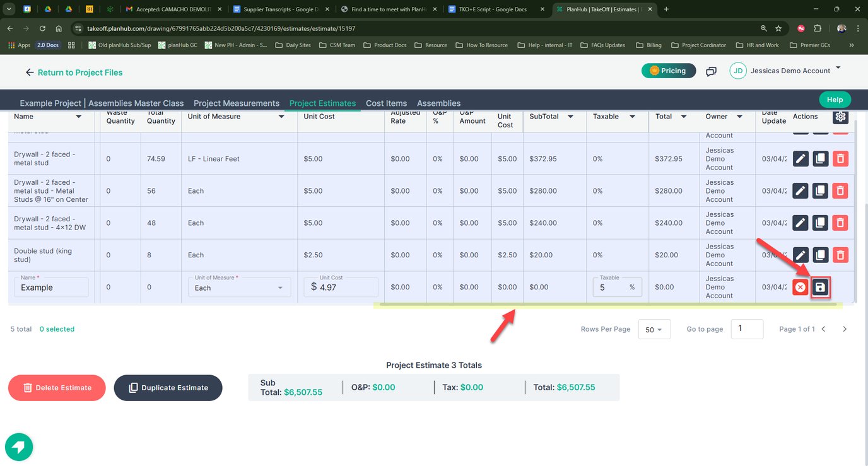Image resolution: width=868 pixels, height=466 pixels.
Task: Expand Jessicas Demo Account menu
Action: click(838, 68)
